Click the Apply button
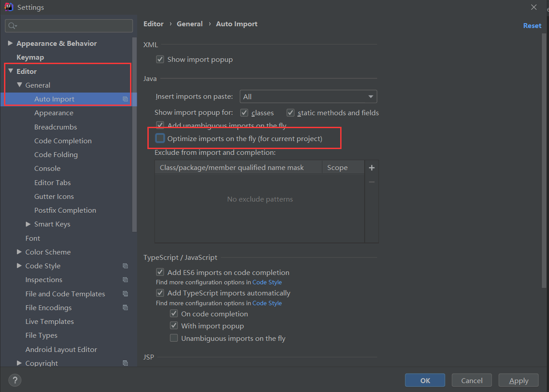 (518, 380)
